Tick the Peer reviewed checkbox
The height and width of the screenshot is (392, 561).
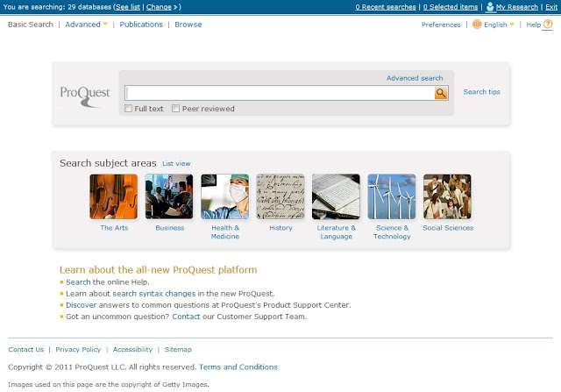pos(175,109)
